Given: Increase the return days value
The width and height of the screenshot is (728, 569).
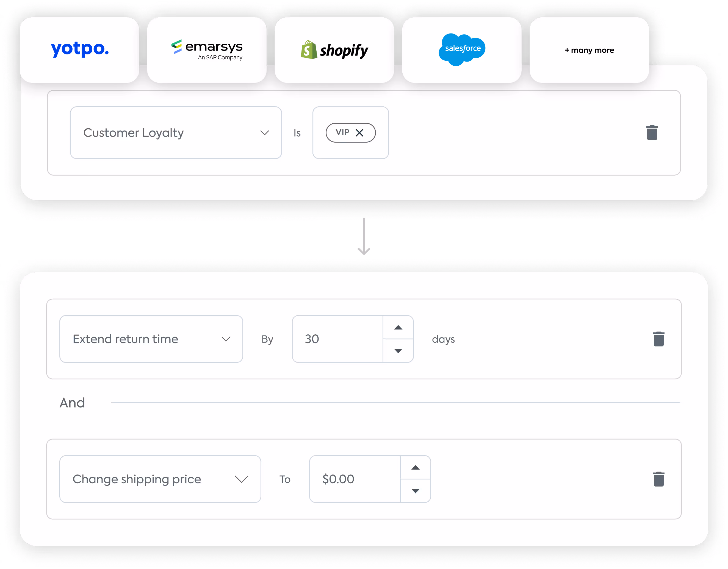Looking at the screenshot, I should point(398,327).
